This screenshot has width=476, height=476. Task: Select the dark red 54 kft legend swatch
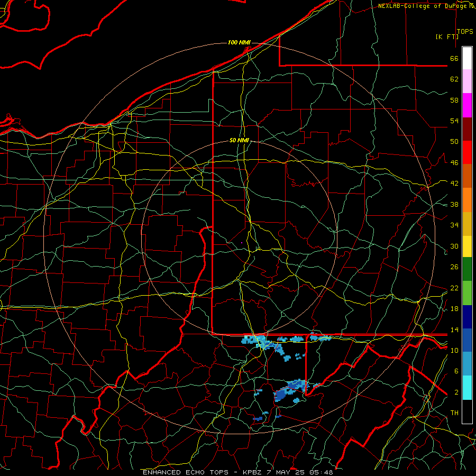pos(467,129)
